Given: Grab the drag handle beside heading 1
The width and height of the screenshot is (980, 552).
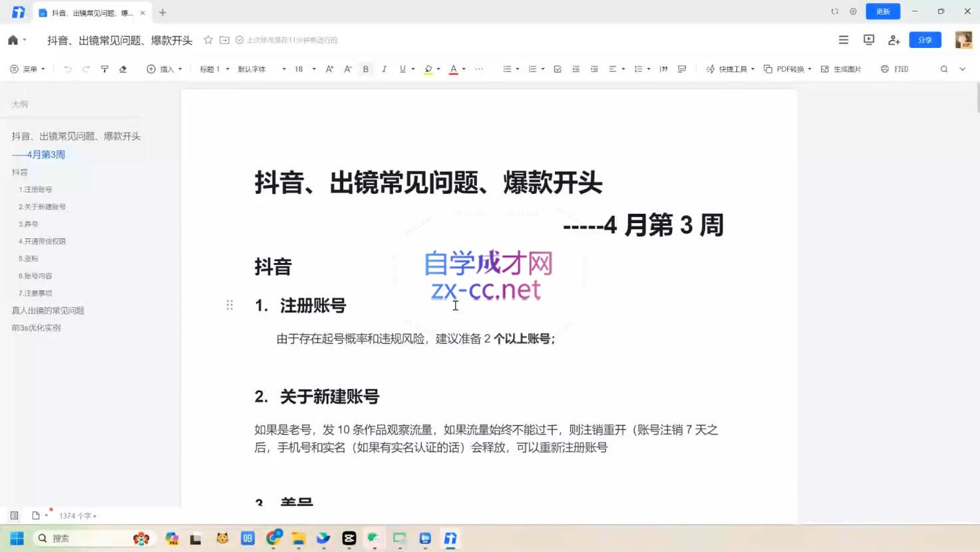Looking at the screenshot, I should tap(230, 305).
